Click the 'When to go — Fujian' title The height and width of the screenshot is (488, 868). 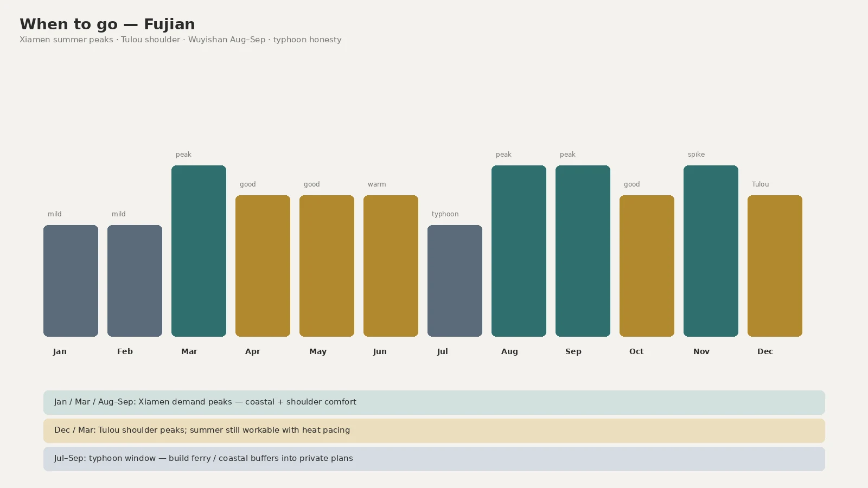coord(107,24)
